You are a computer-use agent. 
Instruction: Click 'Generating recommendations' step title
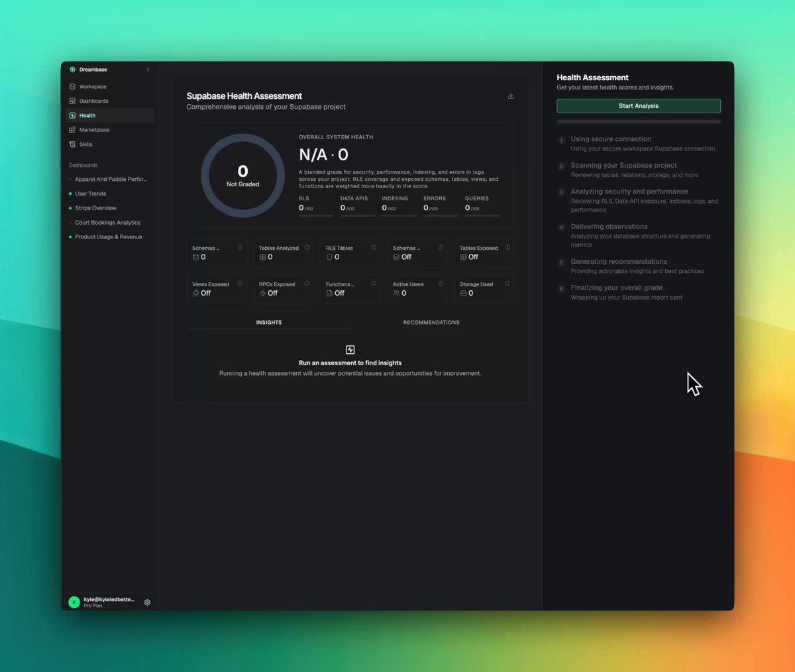pyautogui.click(x=619, y=262)
